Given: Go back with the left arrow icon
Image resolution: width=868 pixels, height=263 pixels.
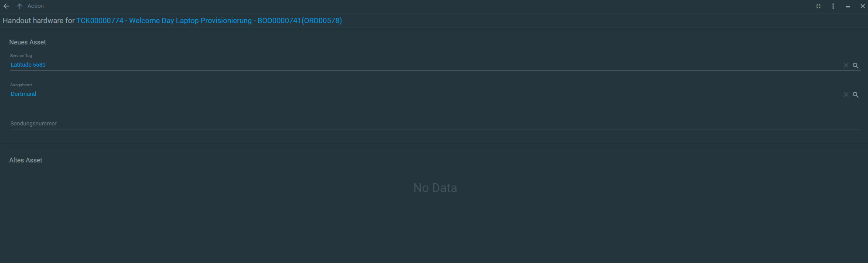Looking at the screenshot, I should tap(6, 6).
